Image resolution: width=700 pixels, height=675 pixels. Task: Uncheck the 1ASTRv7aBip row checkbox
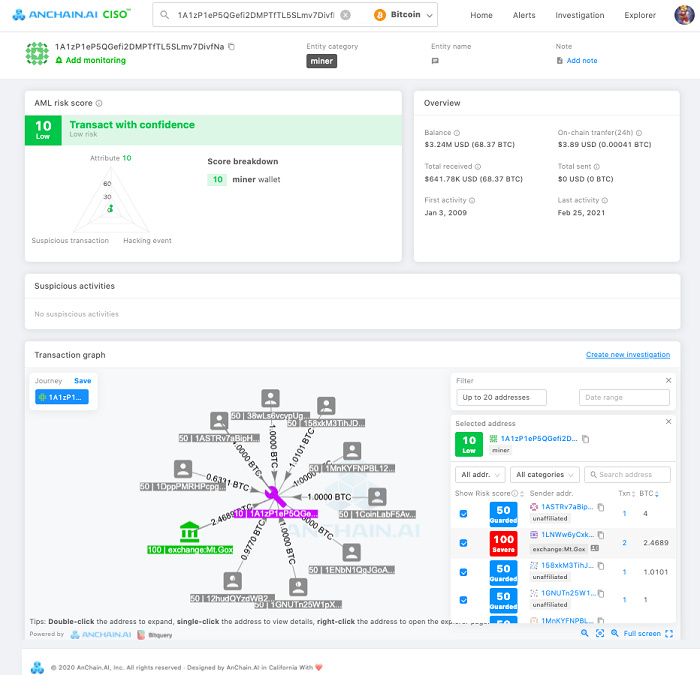463,513
